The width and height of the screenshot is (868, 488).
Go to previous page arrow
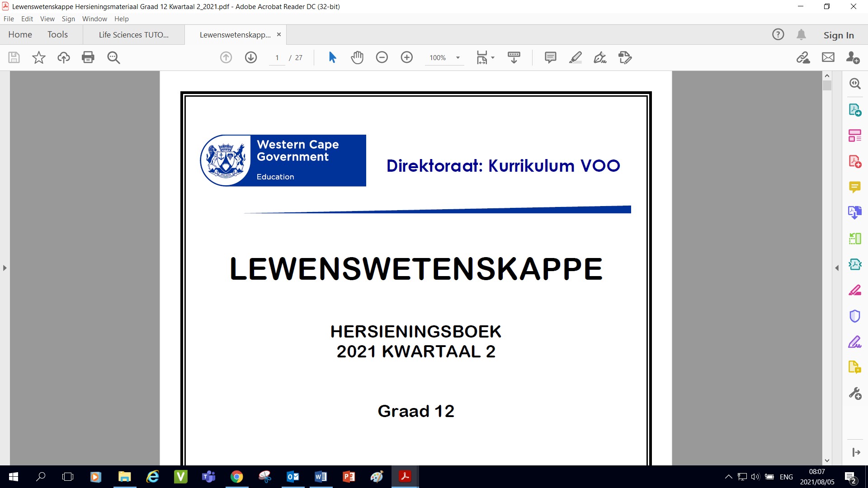coord(226,57)
